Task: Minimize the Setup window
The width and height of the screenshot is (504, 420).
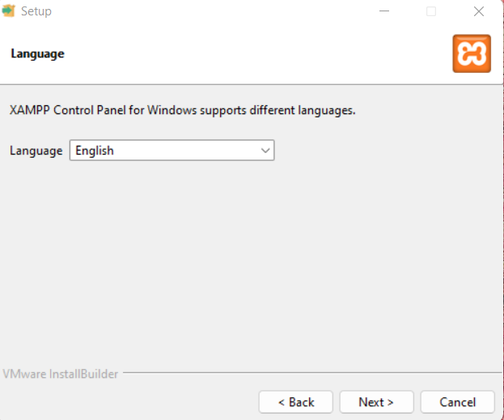Action: coord(384,11)
